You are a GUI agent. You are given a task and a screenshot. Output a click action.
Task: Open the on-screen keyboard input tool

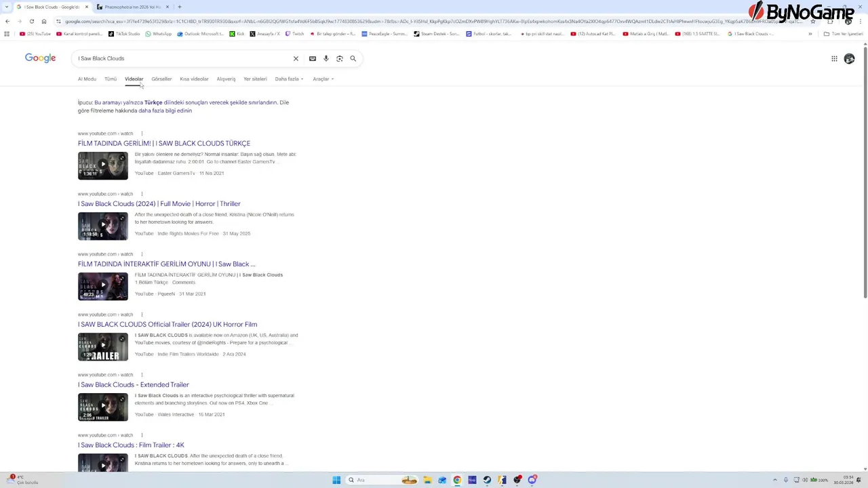313,58
